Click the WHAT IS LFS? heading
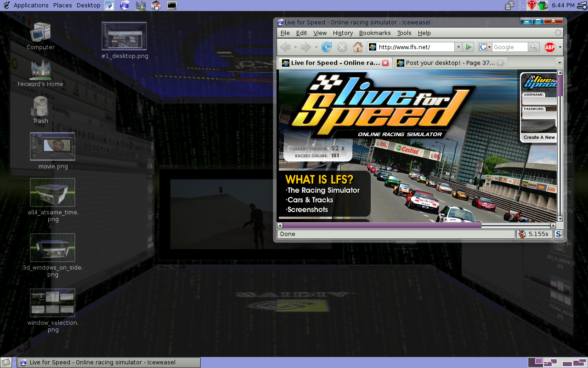The width and height of the screenshot is (588, 368). coord(319,179)
